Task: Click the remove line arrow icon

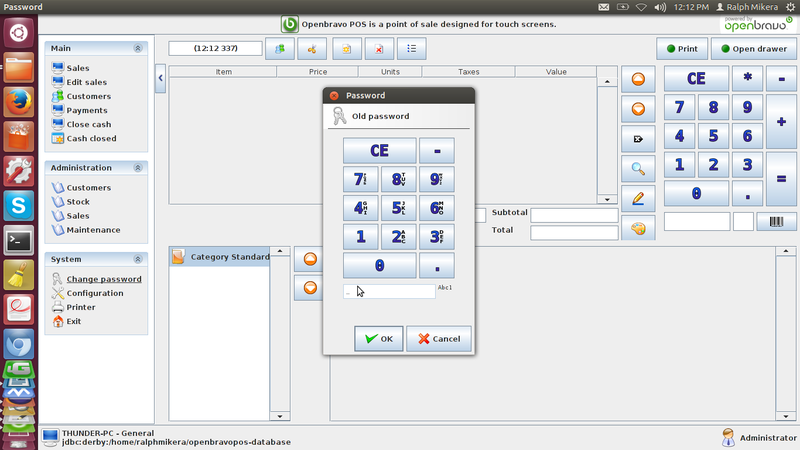Action: click(x=638, y=139)
